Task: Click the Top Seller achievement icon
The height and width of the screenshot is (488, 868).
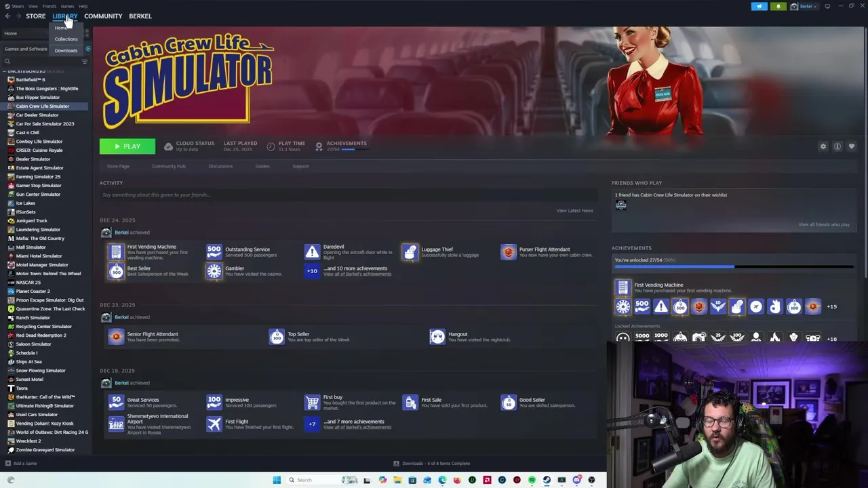Action: tap(277, 337)
